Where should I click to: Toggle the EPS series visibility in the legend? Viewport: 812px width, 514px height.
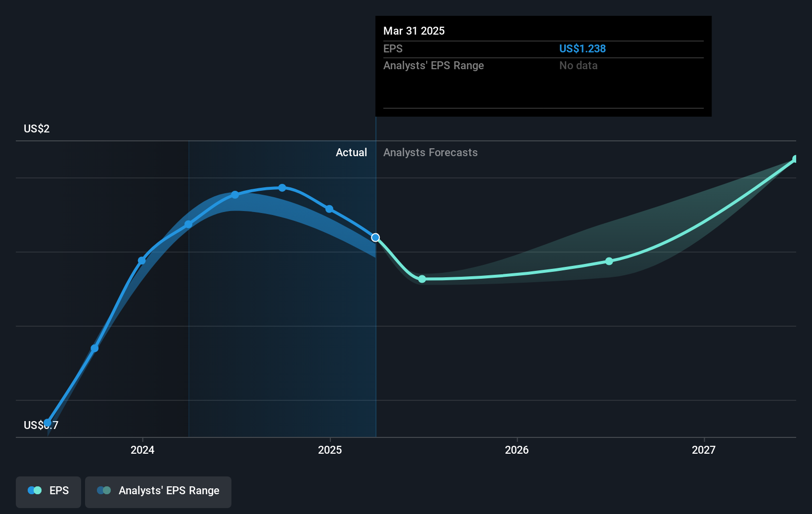[48, 491]
